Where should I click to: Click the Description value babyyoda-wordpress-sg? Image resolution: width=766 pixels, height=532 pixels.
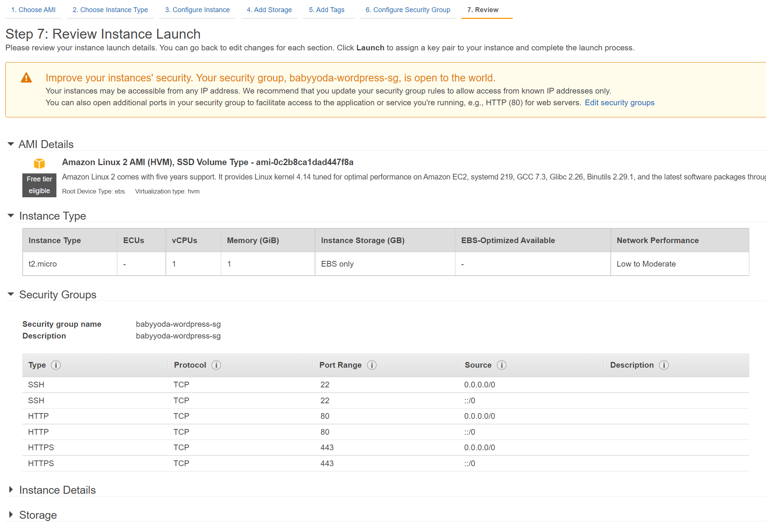point(178,336)
